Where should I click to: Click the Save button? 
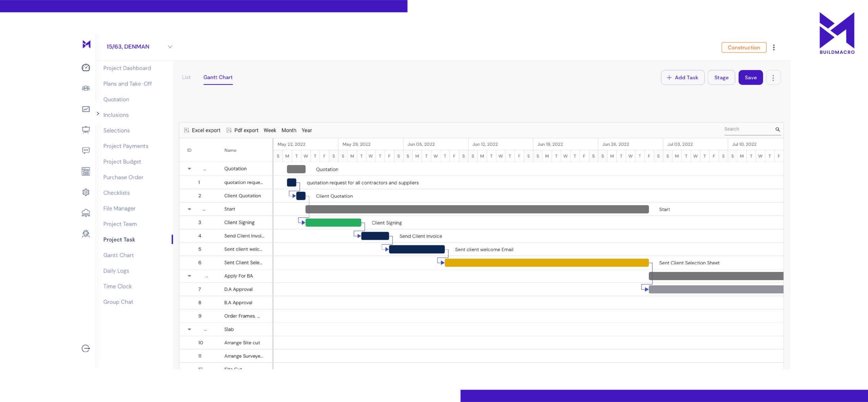tap(751, 77)
